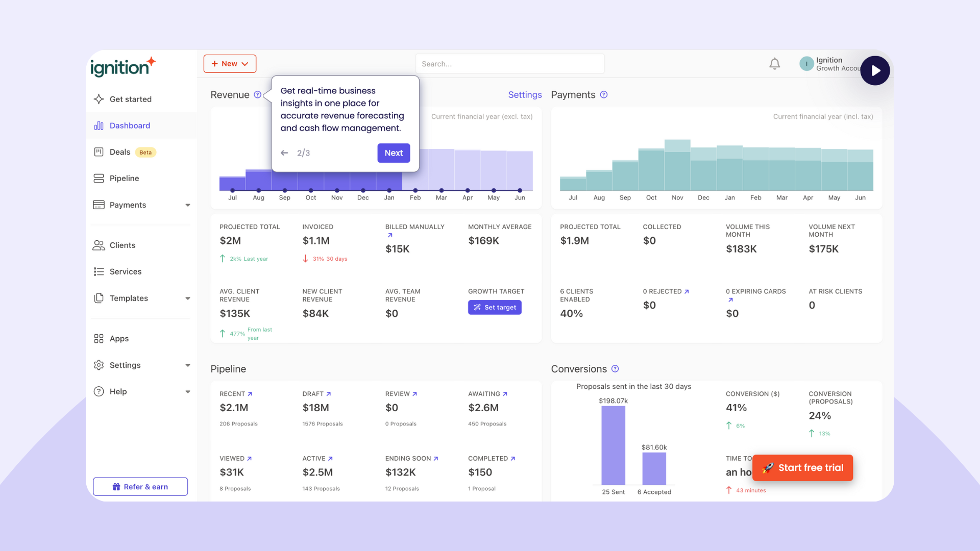The width and height of the screenshot is (980, 551).
Task: Open the Awaiting proposals arrow icon
Action: pyautogui.click(x=505, y=394)
